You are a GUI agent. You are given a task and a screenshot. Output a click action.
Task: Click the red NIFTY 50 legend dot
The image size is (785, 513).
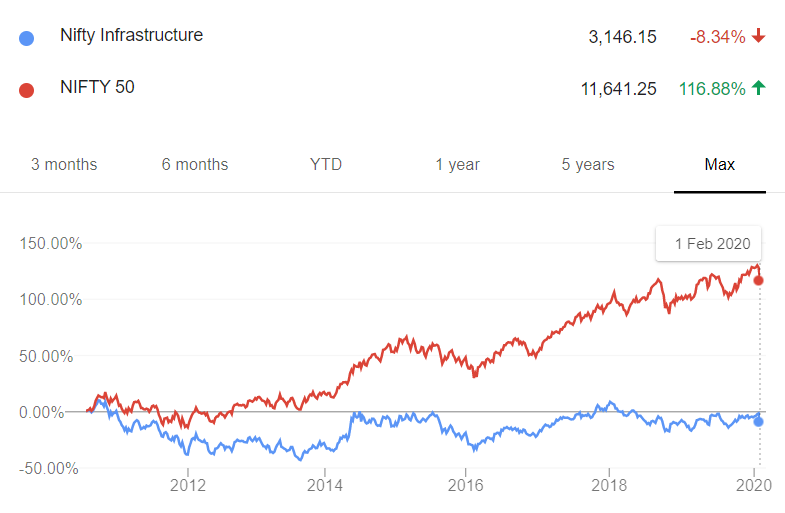(x=26, y=90)
